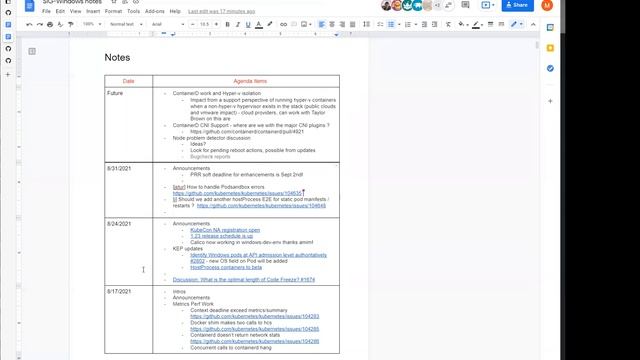Open the Arial font dropdown

pyautogui.click(x=168, y=24)
